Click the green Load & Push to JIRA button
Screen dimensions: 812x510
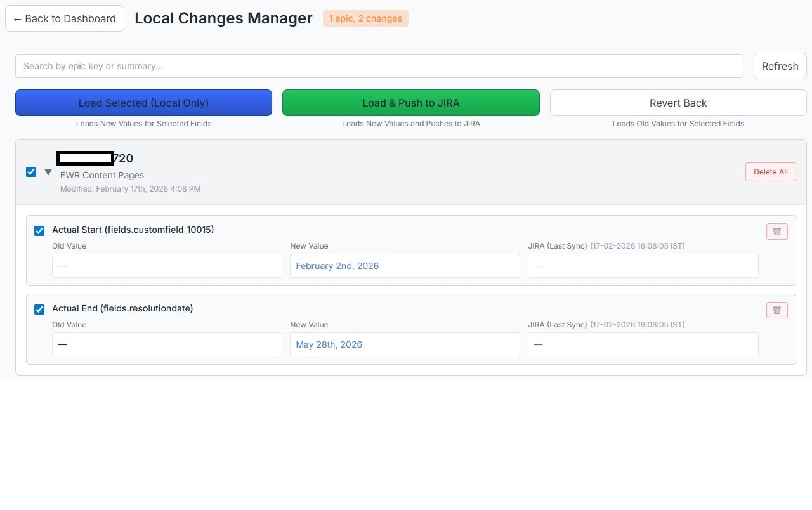click(410, 103)
